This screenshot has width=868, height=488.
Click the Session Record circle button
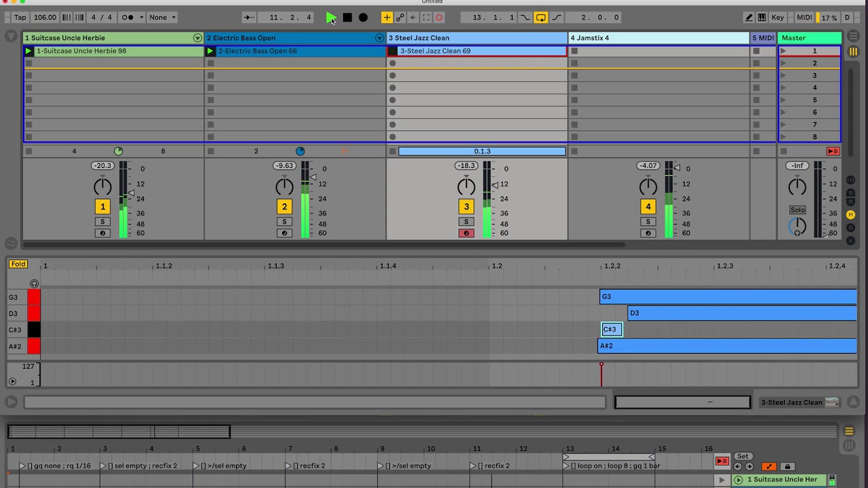coord(439,18)
